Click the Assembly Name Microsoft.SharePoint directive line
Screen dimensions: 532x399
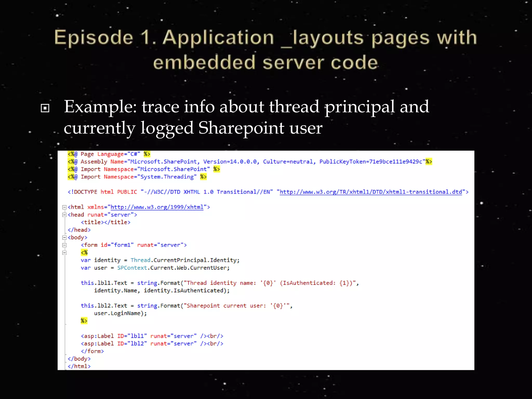tap(250, 162)
